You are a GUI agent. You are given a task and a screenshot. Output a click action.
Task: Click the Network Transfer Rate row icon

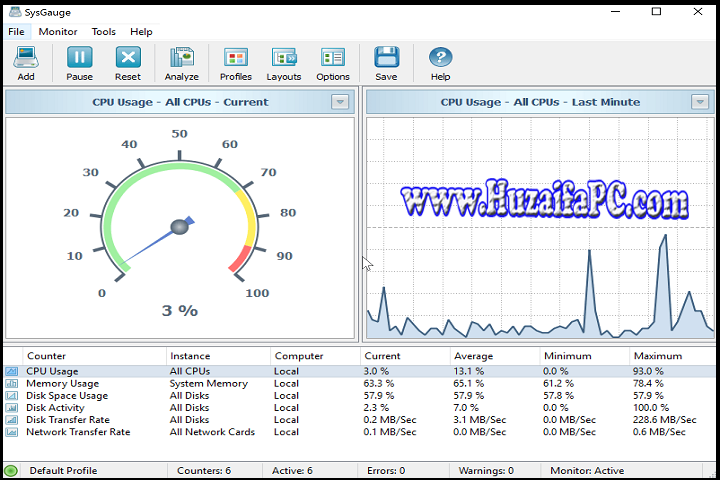pos(11,432)
